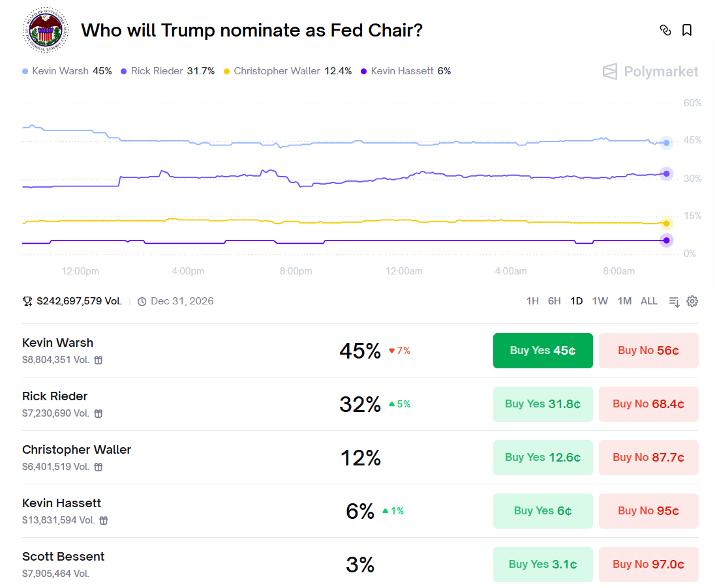
Task: Click the gift icon under Kevin Hassett
Action: click(x=104, y=520)
